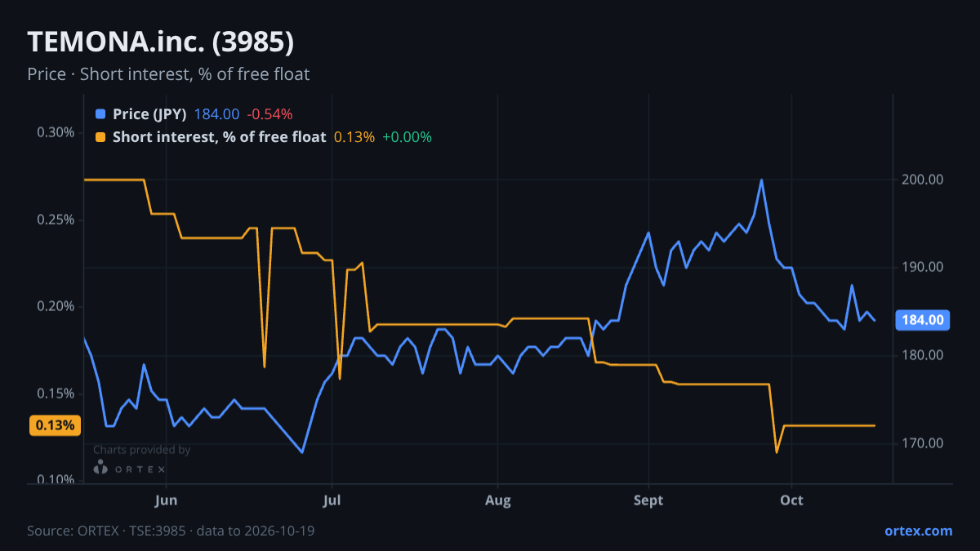Click the Sept x-axis label
Screen dimensions: 980x551
tap(648, 500)
